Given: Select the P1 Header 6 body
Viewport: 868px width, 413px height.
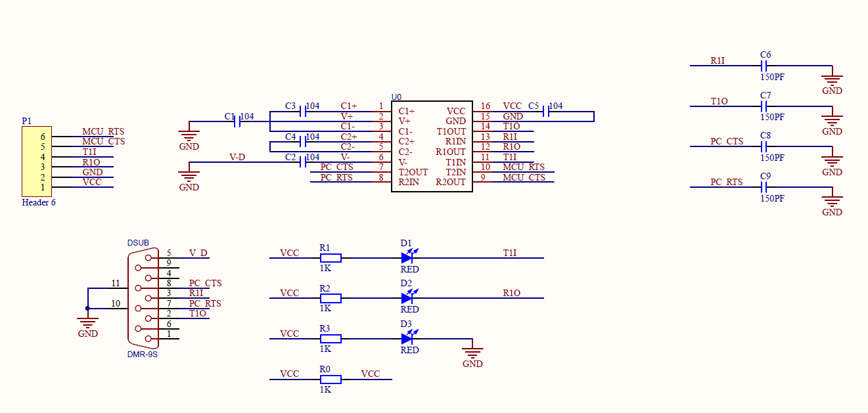Looking at the screenshot, I should pos(37,162).
